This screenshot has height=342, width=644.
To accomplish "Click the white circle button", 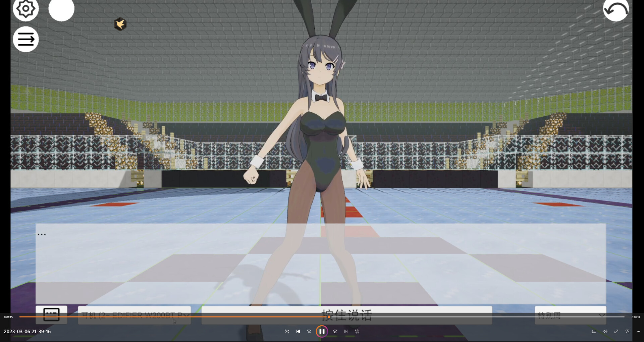I will (x=61, y=9).
